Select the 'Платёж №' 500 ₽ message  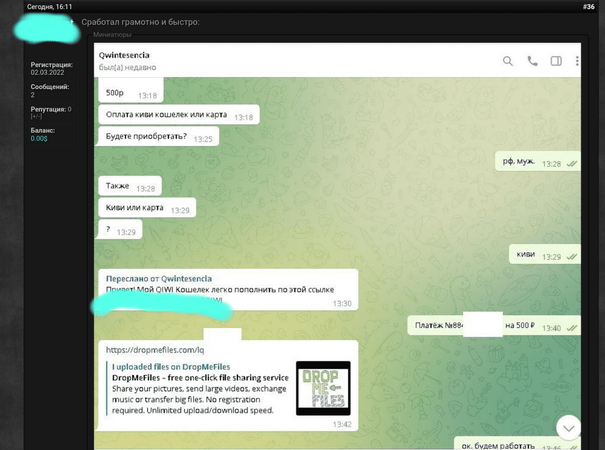click(494, 326)
